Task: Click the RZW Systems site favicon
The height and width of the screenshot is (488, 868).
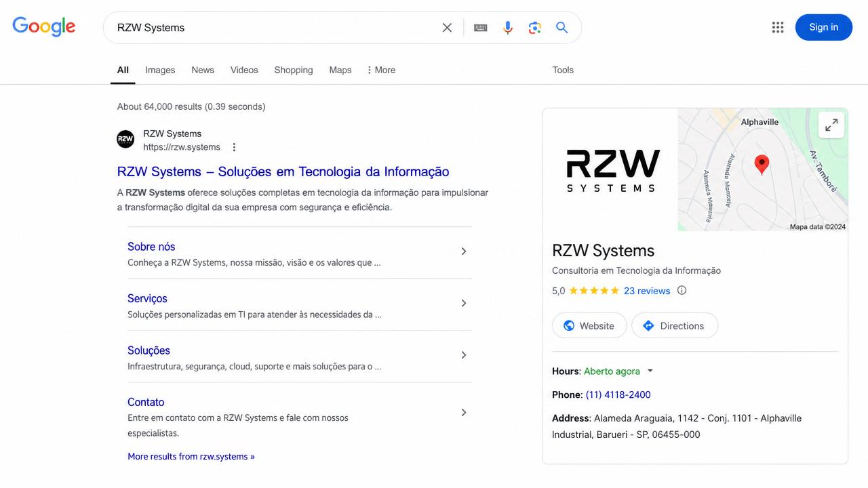Action: (125, 140)
